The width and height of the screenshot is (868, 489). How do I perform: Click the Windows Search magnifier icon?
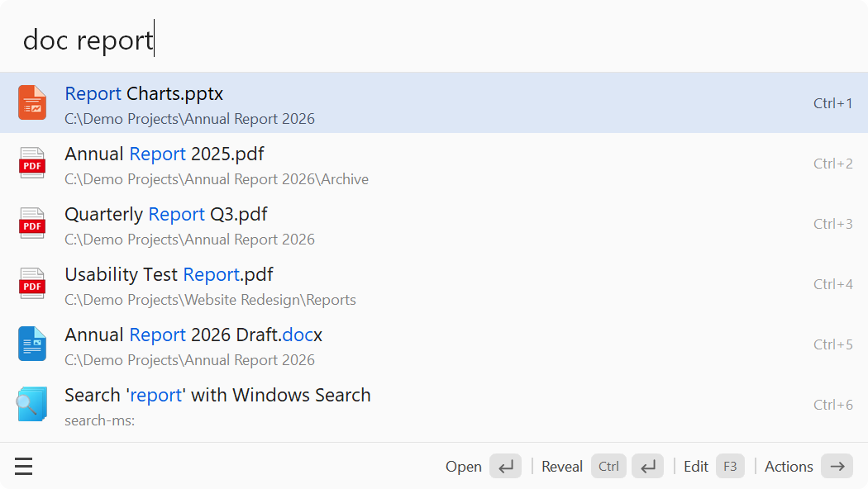[31, 405]
